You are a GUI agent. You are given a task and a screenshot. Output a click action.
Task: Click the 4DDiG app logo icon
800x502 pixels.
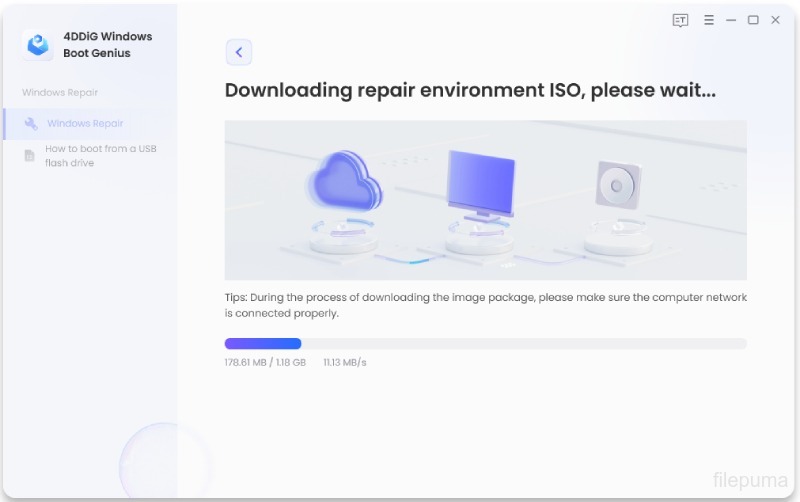click(x=38, y=44)
